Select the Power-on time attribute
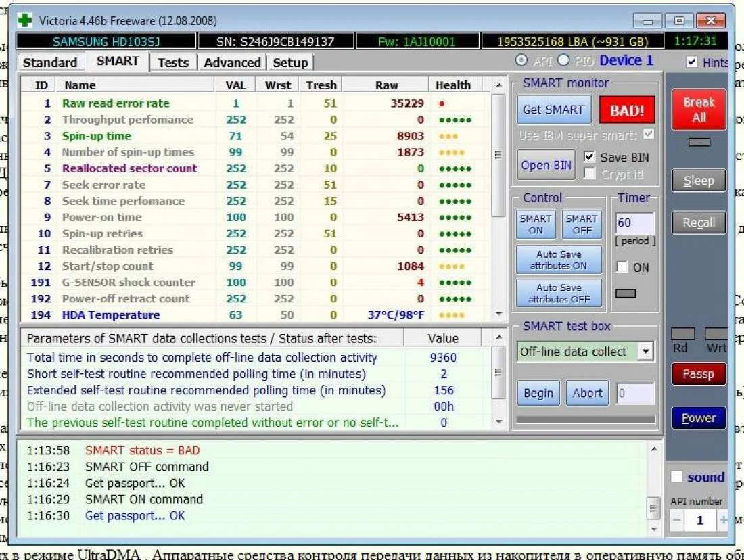Viewport: 744px width, 560px height. coord(256,217)
